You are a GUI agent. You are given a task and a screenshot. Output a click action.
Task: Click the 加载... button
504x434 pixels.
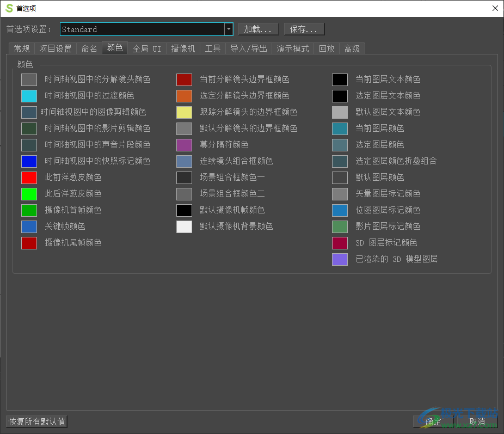(x=259, y=29)
